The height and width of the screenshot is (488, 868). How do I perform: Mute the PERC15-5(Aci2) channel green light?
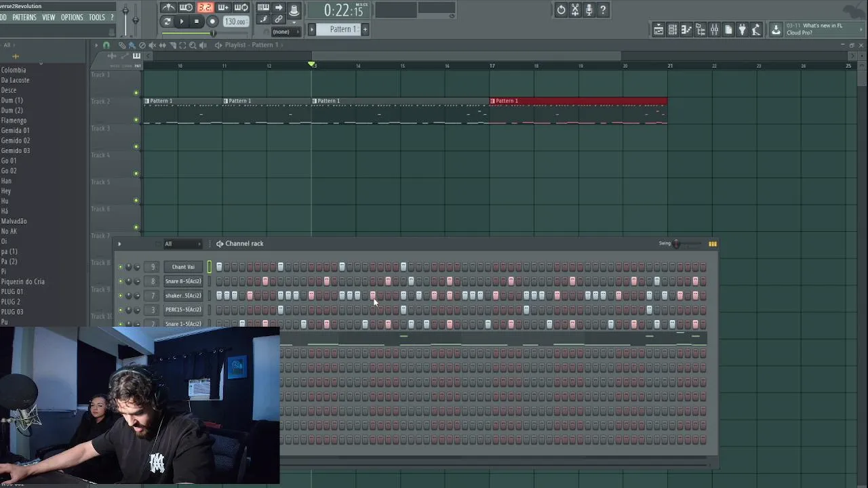click(121, 310)
